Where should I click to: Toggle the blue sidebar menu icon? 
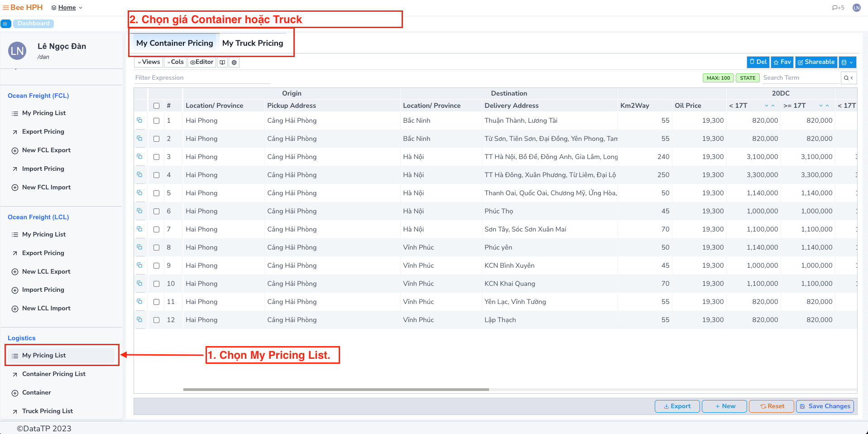coord(6,24)
